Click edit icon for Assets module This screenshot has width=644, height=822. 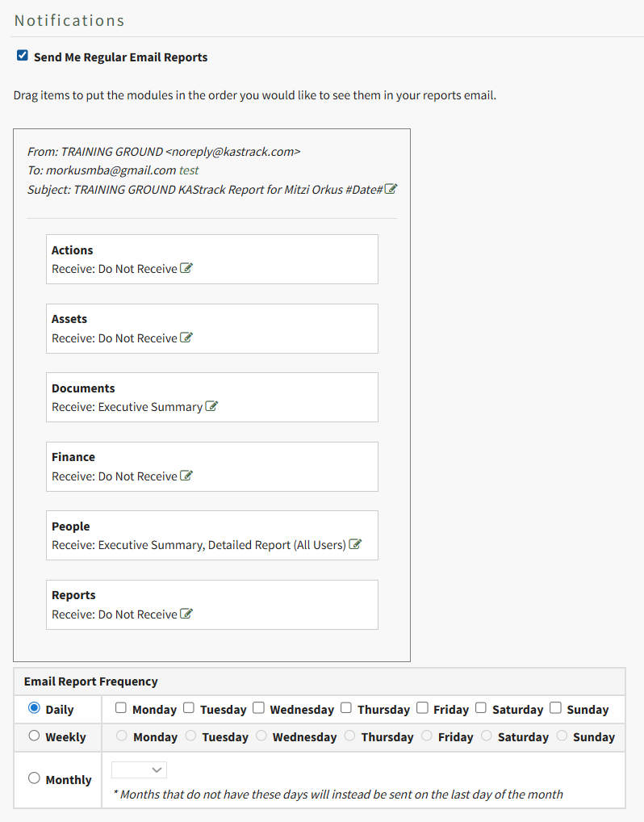click(x=186, y=338)
